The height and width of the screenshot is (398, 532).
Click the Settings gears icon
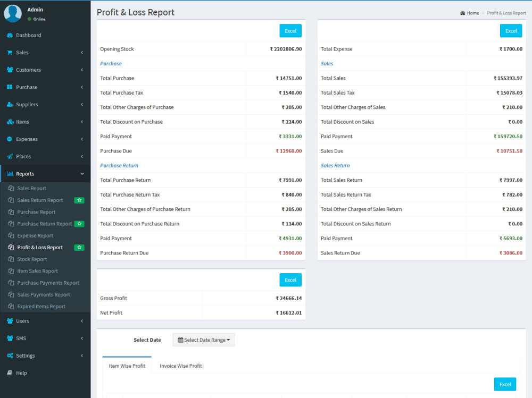[10, 355]
